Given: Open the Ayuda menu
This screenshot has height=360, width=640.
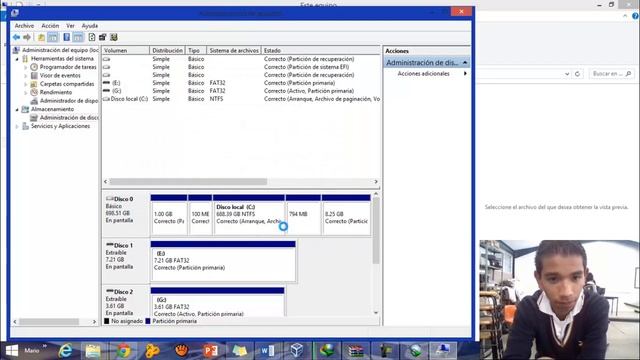Looking at the screenshot, I should coord(89,26).
